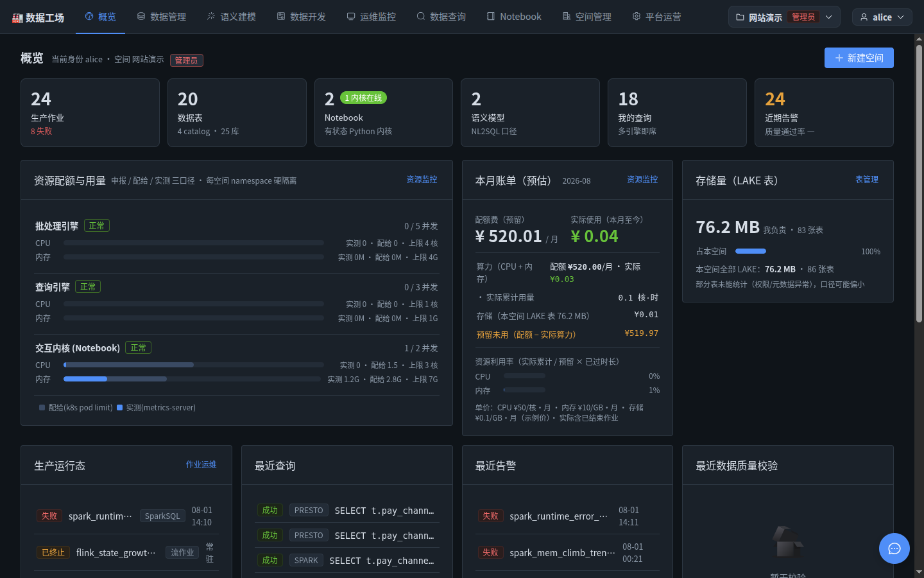Click the monitor icon beside 运维监控
The image size is (924, 578).
pyautogui.click(x=351, y=17)
